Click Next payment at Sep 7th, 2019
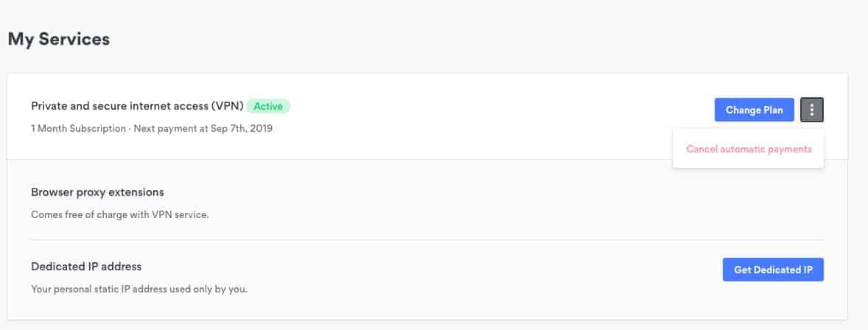 tap(203, 128)
